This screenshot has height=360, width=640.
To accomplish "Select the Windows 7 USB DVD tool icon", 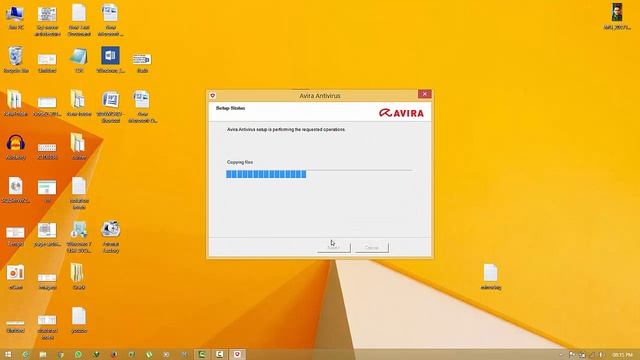I will pos(79,237).
